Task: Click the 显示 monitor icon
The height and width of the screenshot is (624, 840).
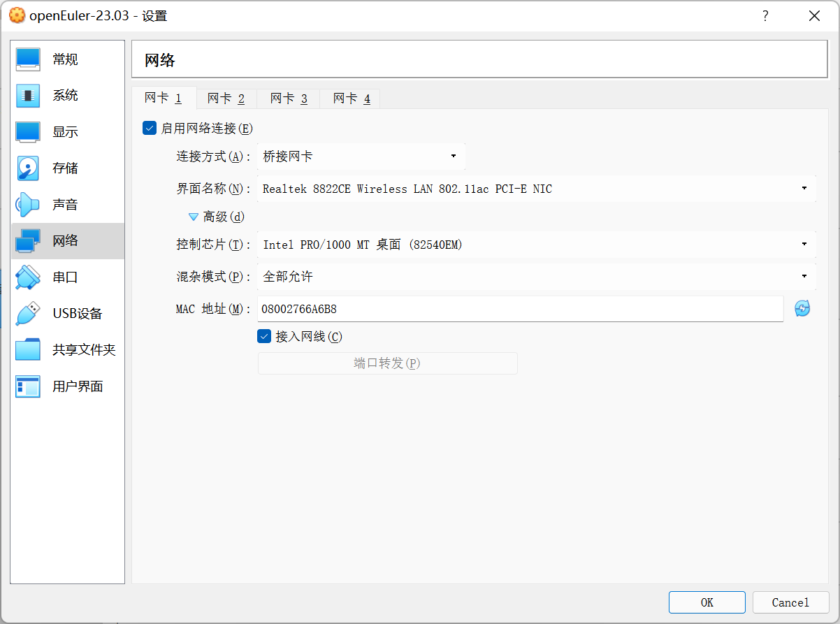Action: [x=28, y=132]
